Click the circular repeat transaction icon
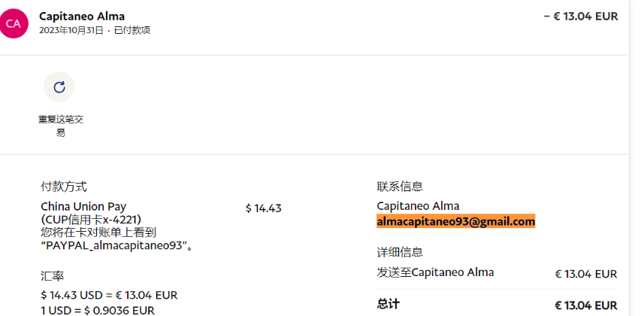 pos(59,87)
